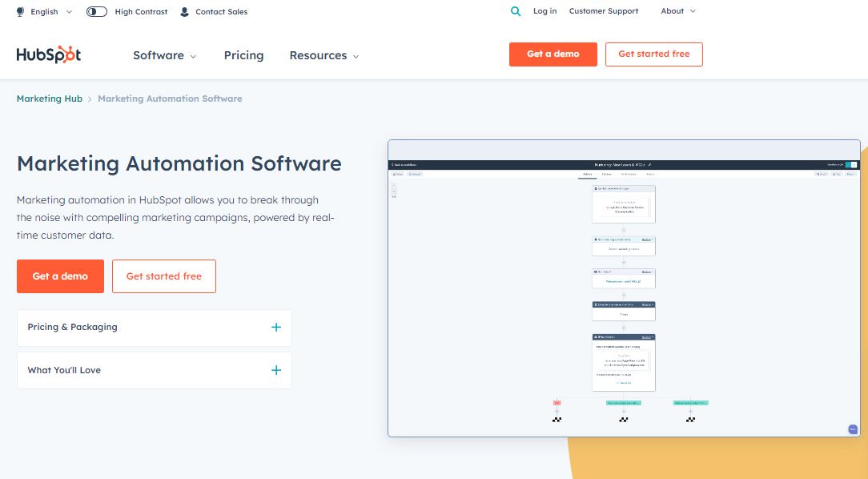Click the globe language icon
The image size is (868, 479).
tap(21, 12)
